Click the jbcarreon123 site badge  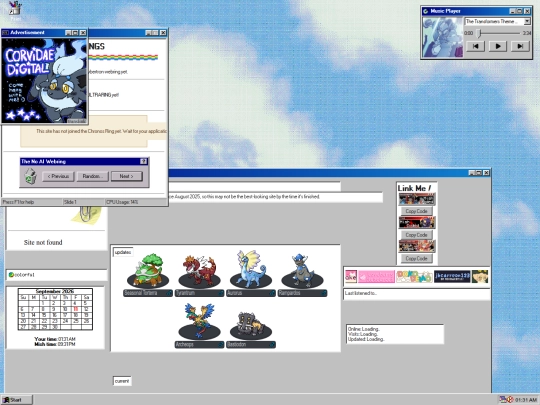pos(452,277)
